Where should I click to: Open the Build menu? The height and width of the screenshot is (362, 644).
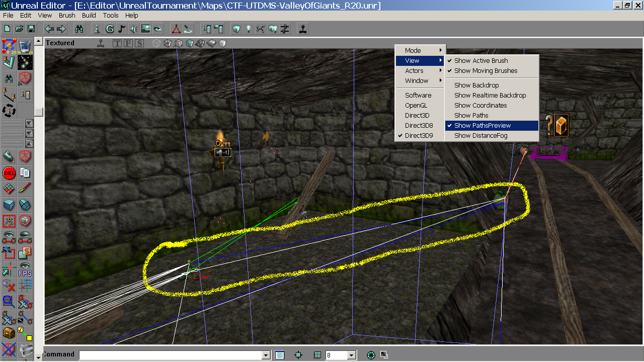(x=89, y=16)
